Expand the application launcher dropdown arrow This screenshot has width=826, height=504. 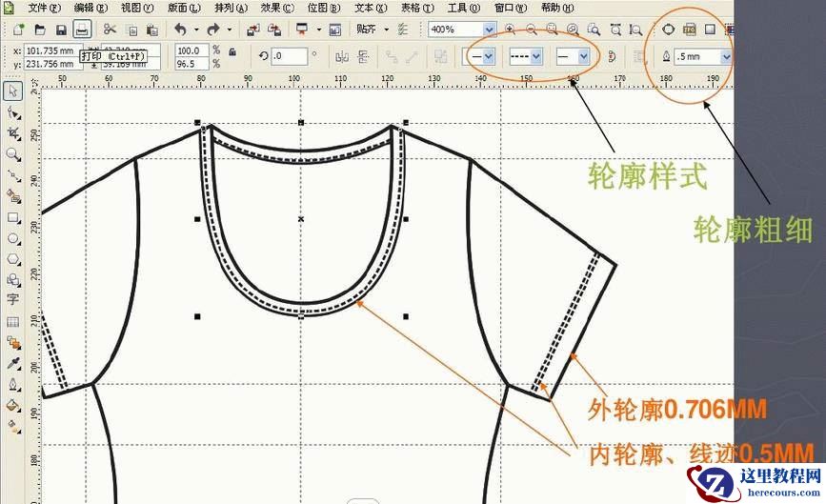319,30
